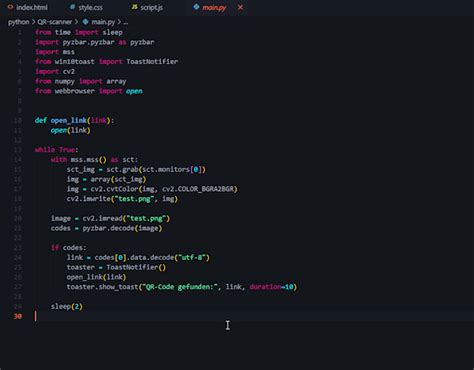The width and height of the screenshot is (474, 370).
Task: Click 'with mss.mss() as sct:' line
Action: (94, 160)
